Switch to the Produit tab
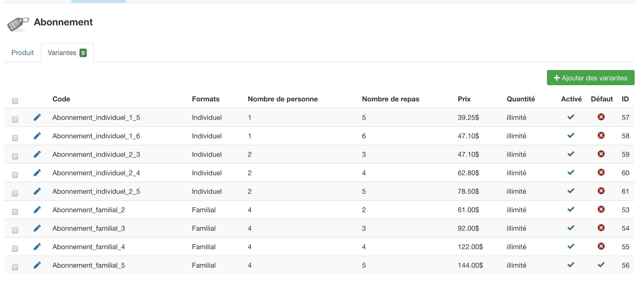Viewport: 644px width, 288px height. (x=22, y=53)
